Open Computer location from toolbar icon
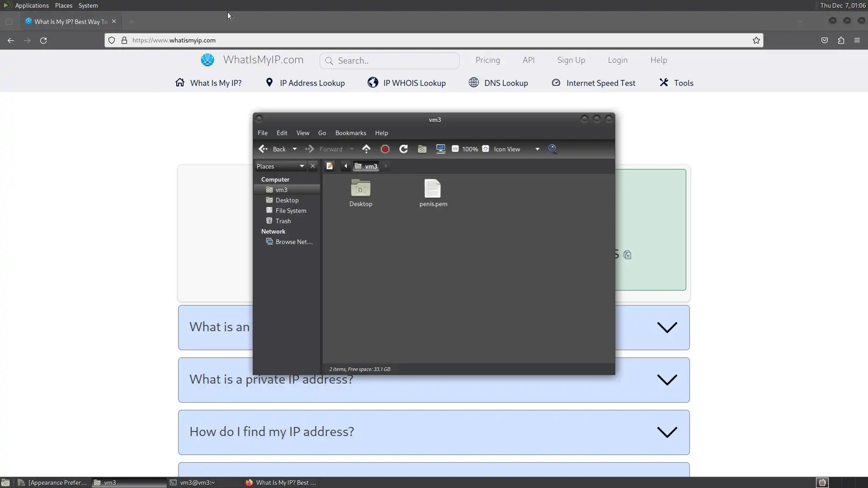This screenshot has height=488, width=868. (441, 149)
